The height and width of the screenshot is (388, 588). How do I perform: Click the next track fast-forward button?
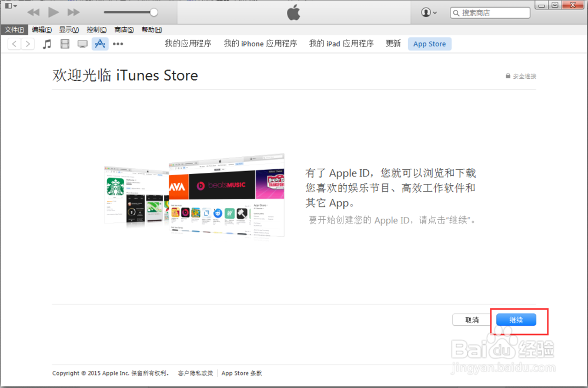(x=73, y=12)
